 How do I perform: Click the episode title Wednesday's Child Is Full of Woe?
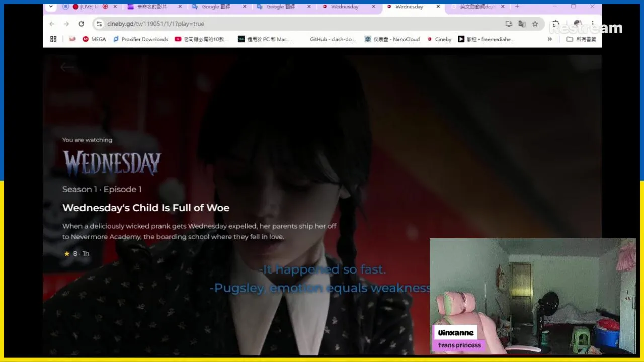[x=146, y=208]
